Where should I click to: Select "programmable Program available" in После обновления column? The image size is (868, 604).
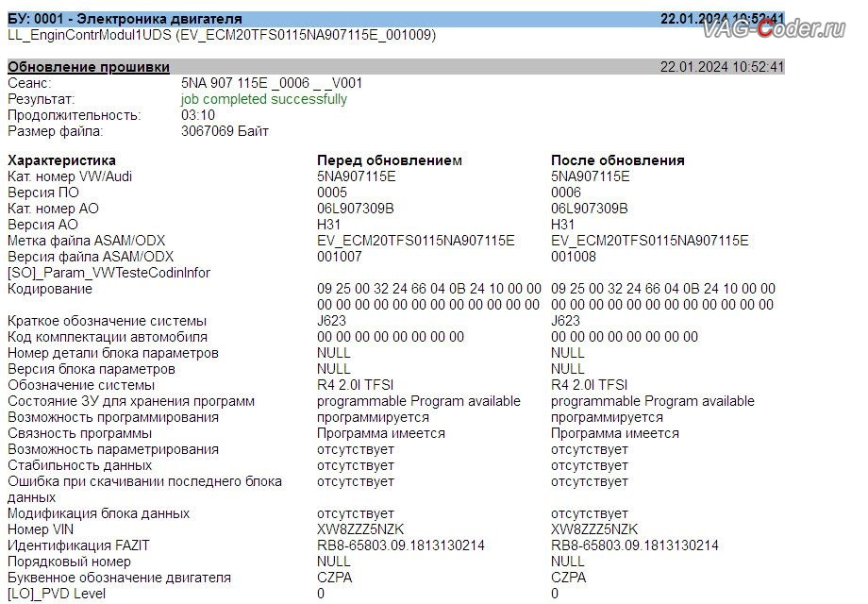tap(652, 401)
